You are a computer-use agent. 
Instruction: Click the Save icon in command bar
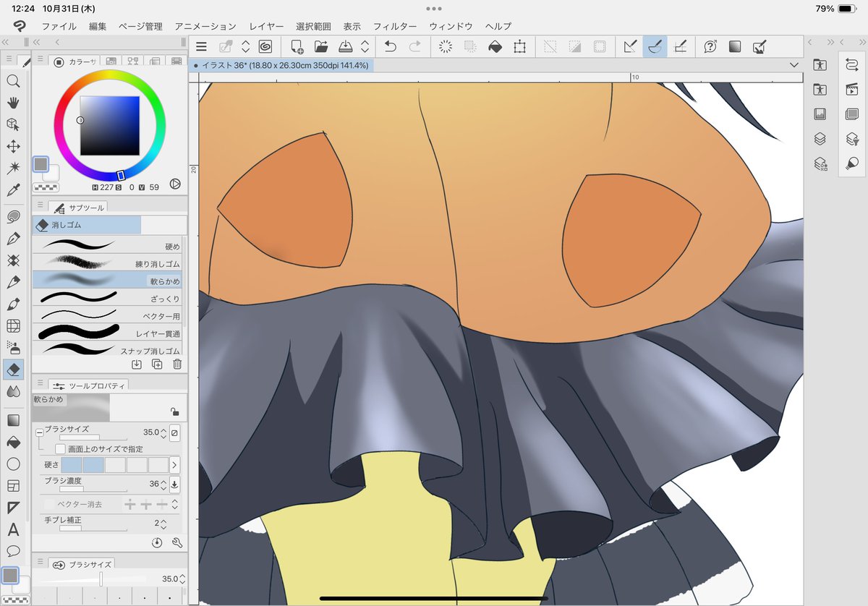346,46
